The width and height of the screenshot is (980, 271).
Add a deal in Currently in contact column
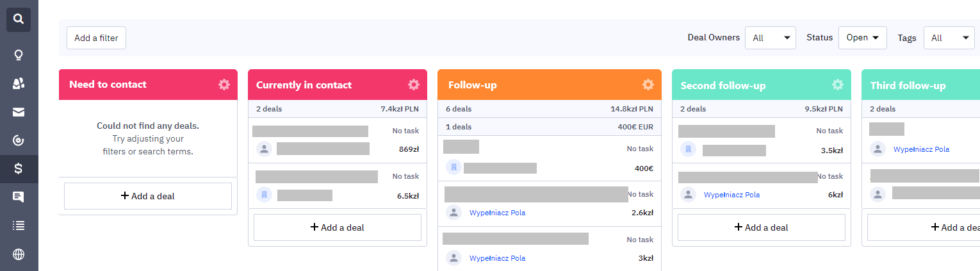(338, 227)
